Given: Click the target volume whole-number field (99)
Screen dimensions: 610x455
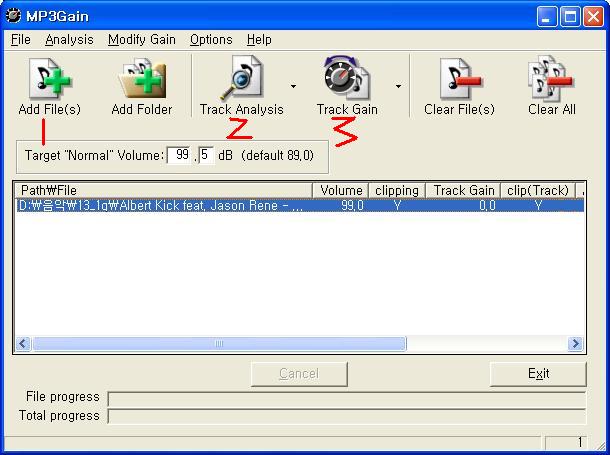Looking at the screenshot, I should pyautogui.click(x=179, y=155).
